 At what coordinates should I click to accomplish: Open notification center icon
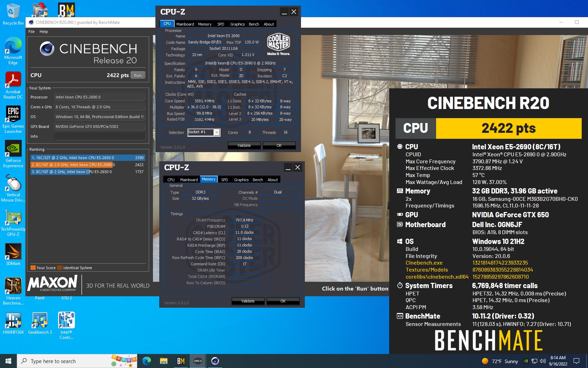(x=576, y=361)
